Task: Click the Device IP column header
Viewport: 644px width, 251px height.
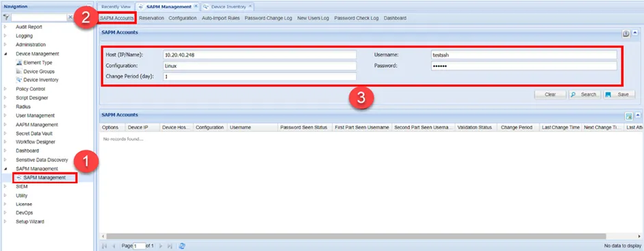Action: point(142,127)
